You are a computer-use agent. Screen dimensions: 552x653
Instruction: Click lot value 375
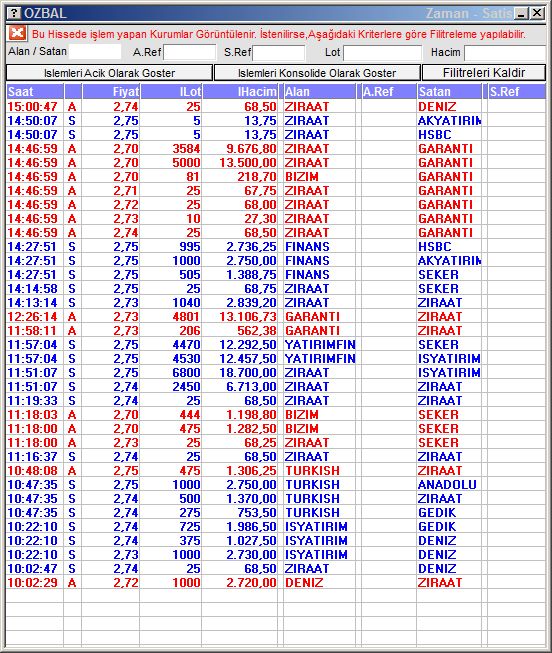[190, 541]
